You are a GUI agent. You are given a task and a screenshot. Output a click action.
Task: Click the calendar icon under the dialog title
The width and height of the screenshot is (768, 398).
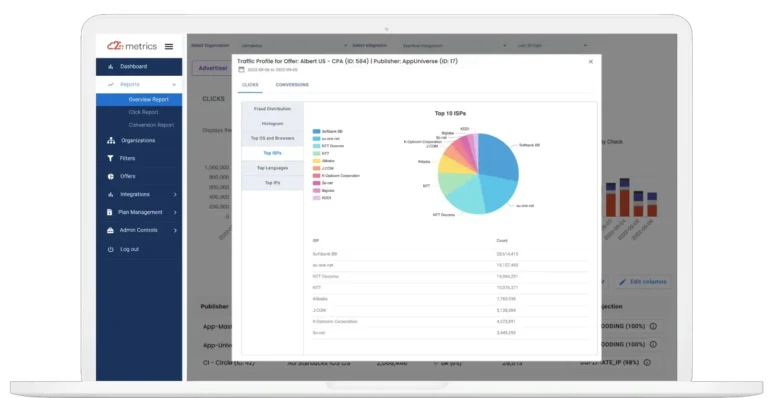(x=241, y=70)
